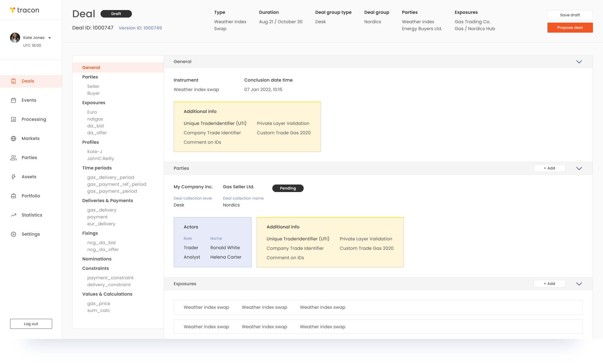Screen dimensions: 603x364
Task: Click the Assets lightning bolt icon
Action: pos(14,177)
